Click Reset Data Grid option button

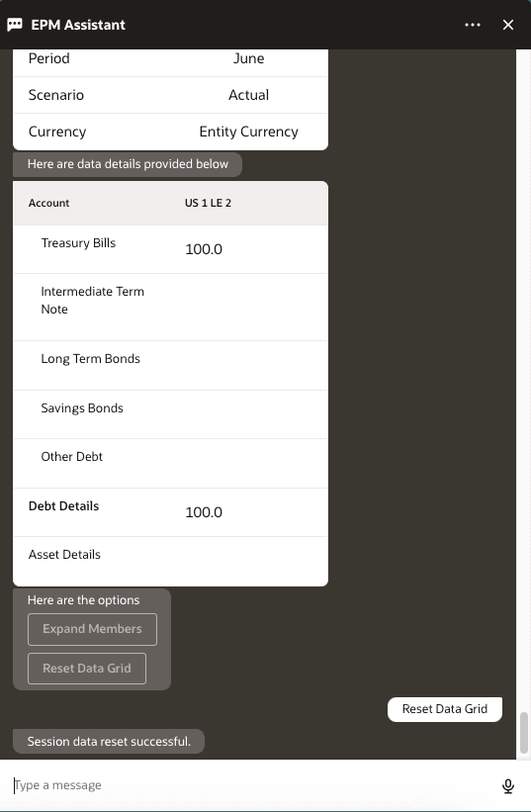[x=87, y=669]
